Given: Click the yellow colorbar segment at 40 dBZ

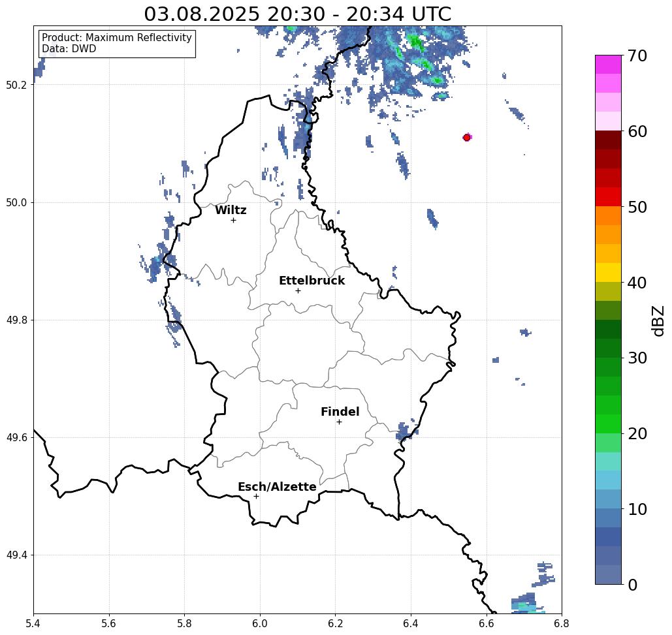Looking at the screenshot, I should pyautogui.click(x=608, y=273).
